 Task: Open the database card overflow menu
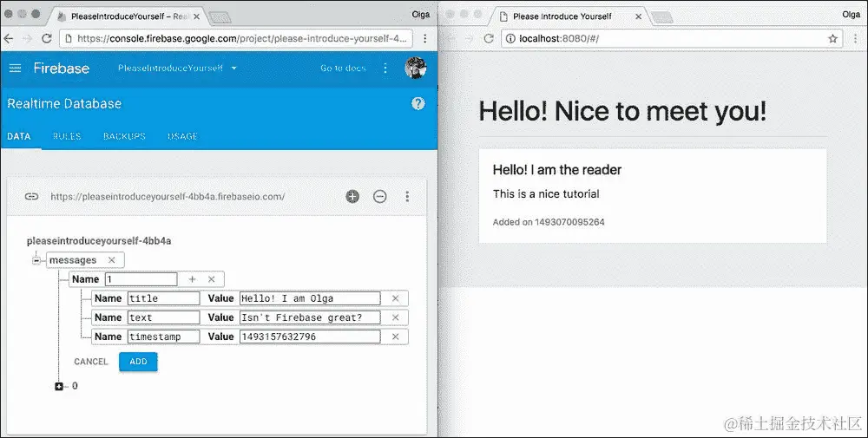pyautogui.click(x=407, y=196)
